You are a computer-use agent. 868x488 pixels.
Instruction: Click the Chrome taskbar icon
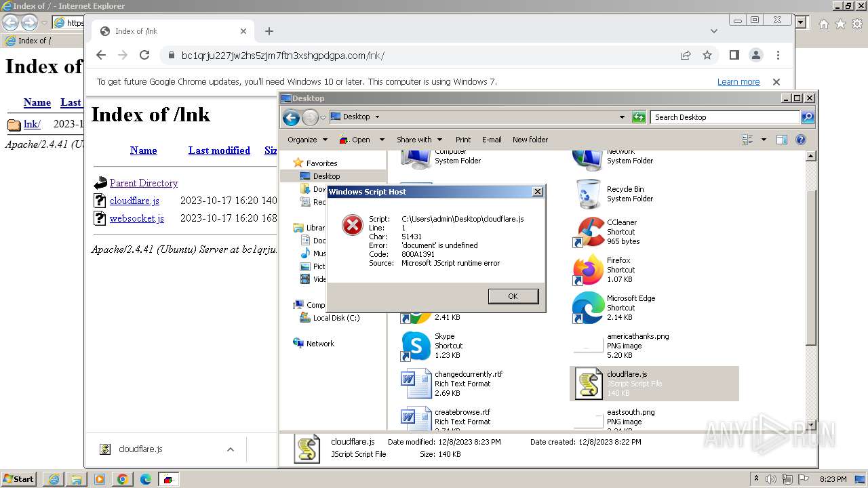click(x=122, y=479)
